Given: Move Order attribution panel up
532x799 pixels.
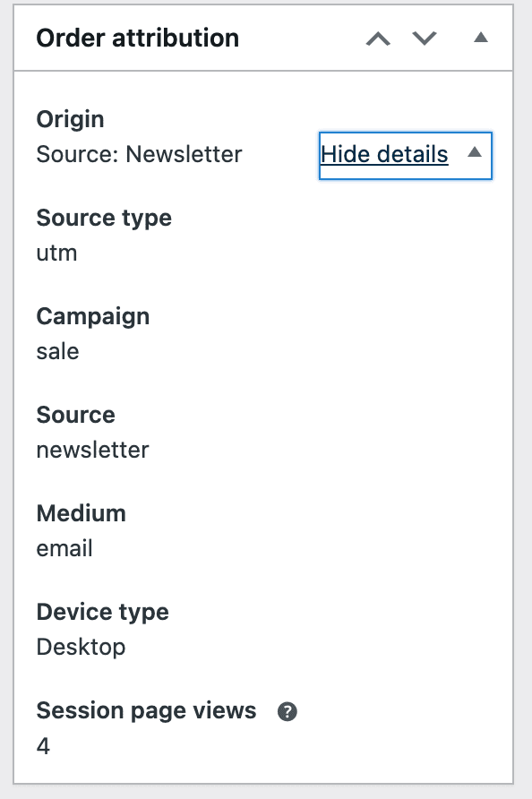Looking at the screenshot, I should (378, 39).
